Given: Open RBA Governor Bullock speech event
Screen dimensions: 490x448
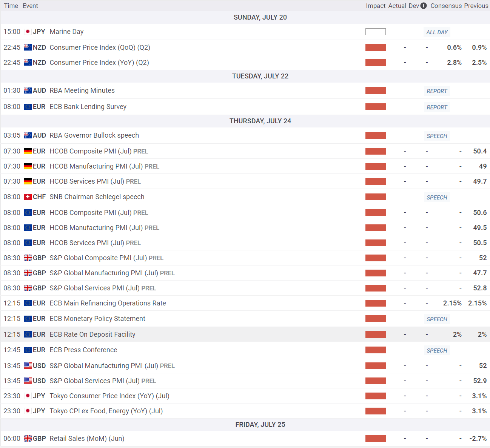Looking at the screenshot, I should [x=94, y=135].
